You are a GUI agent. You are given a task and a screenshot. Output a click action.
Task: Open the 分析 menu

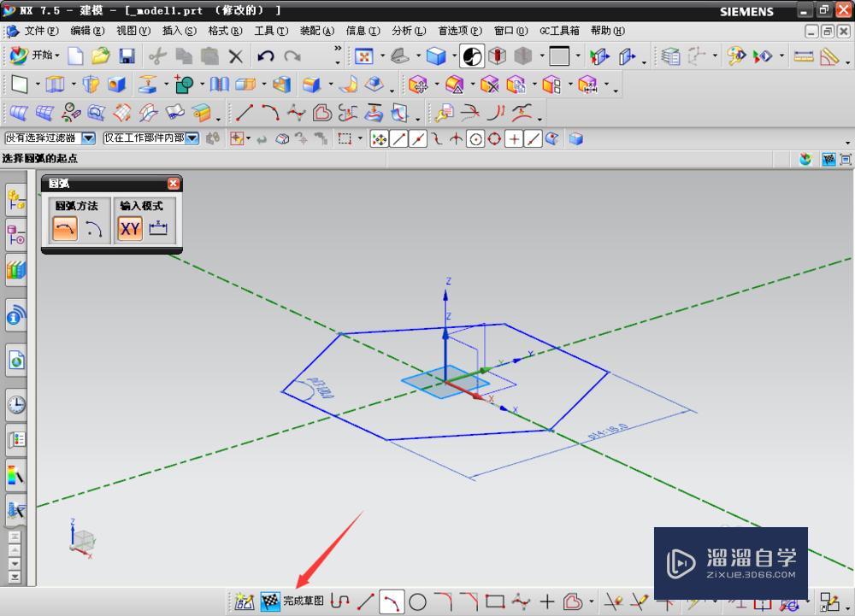[x=409, y=31]
